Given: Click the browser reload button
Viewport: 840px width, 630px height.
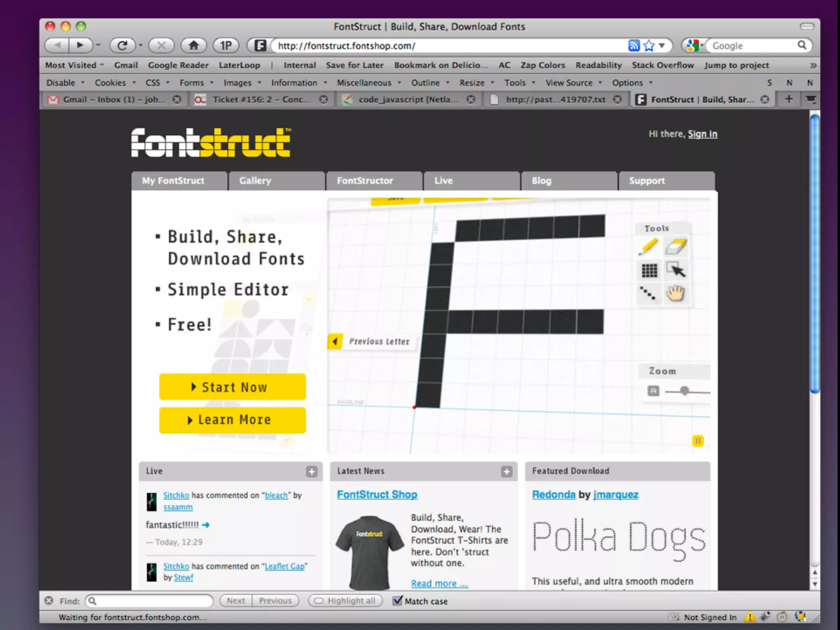Looking at the screenshot, I should (122, 46).
